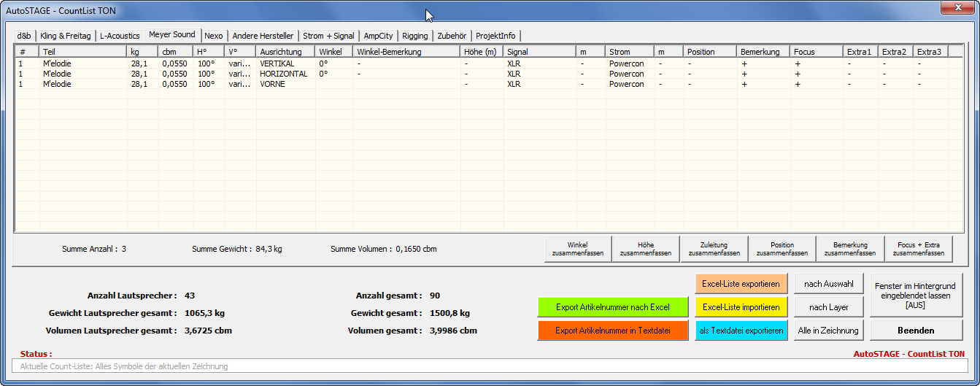The height and width of the screenshot is (386, 980).
Task: Click the green Export Artikelnummer nach Excel button
Action: [613, 307]
